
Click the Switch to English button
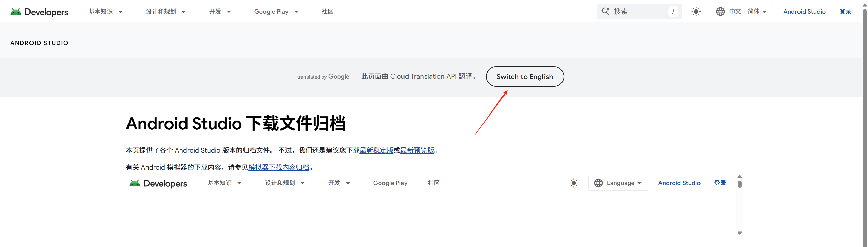(x=525, y=77)
